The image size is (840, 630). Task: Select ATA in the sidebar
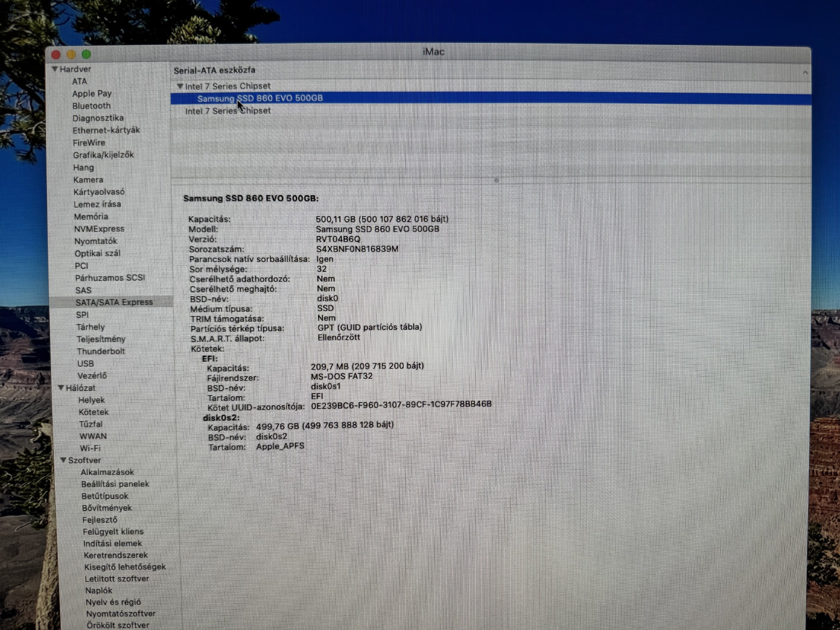80,81
